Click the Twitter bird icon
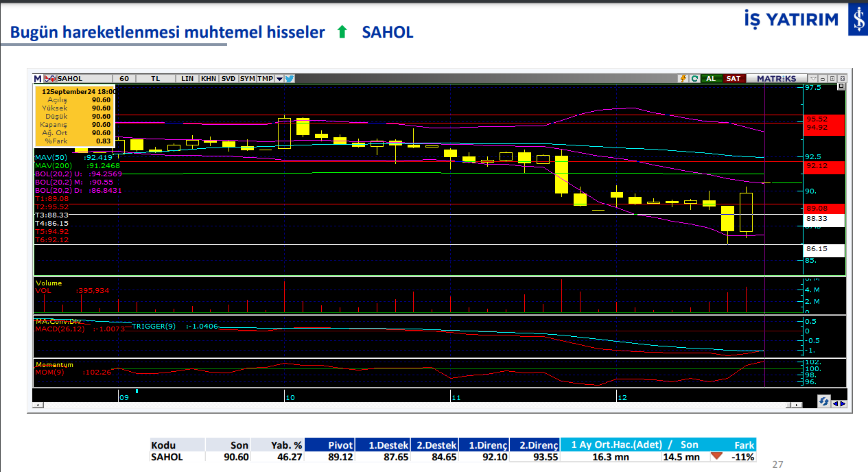This screenshot has width=868, height=472. pos(290,79)
